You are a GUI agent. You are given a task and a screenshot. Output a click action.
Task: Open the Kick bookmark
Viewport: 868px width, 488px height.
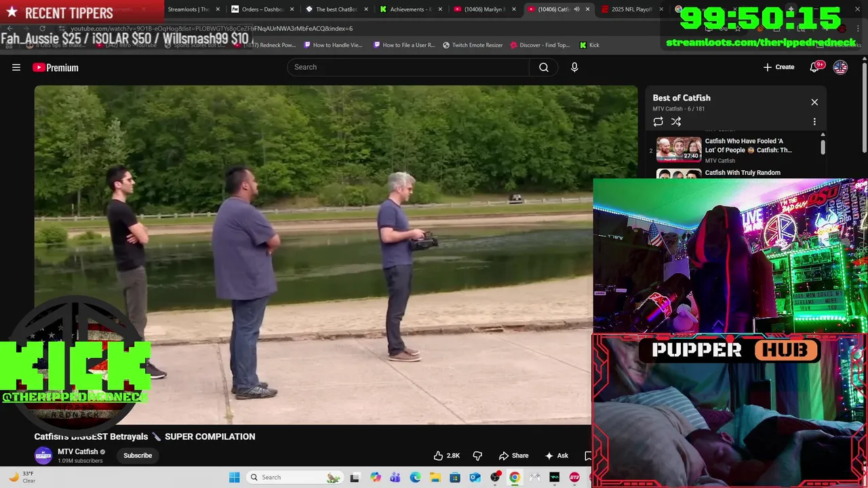(589, 45)
